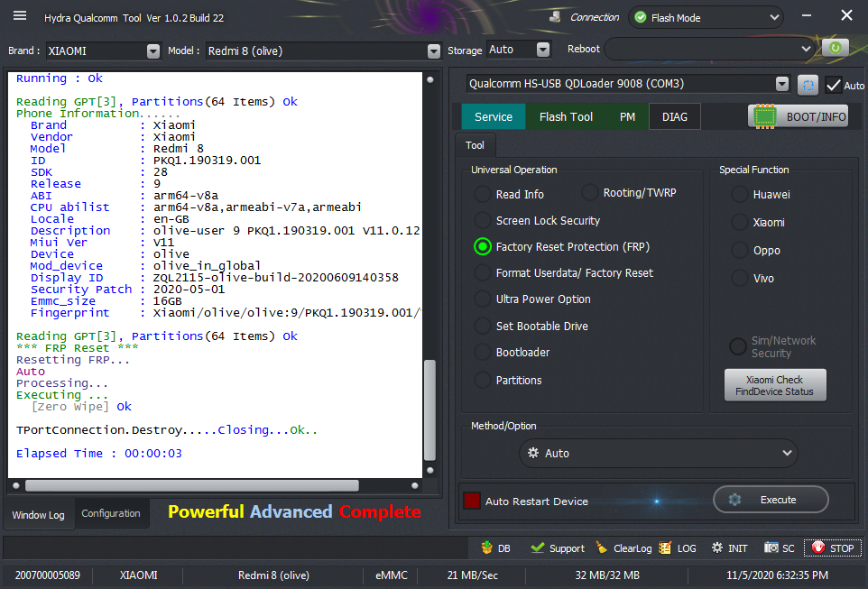Click the Security Patch log line

point(128,290)
